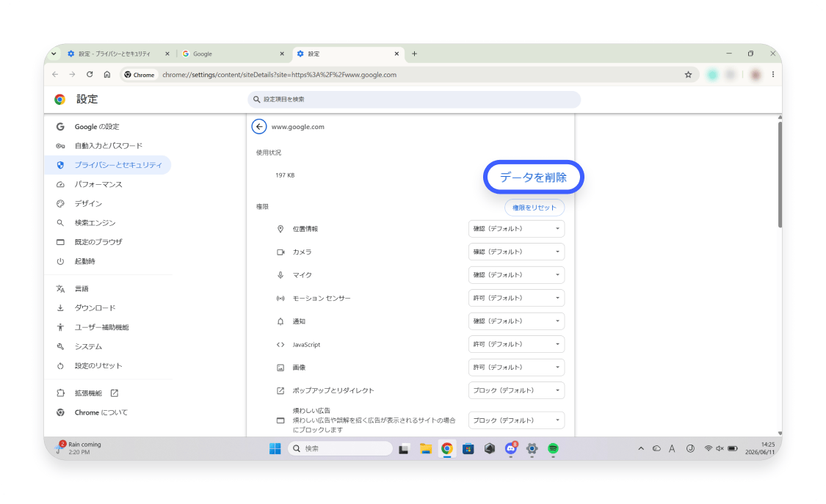Open Windows Start menu

(x=275, y=449)
